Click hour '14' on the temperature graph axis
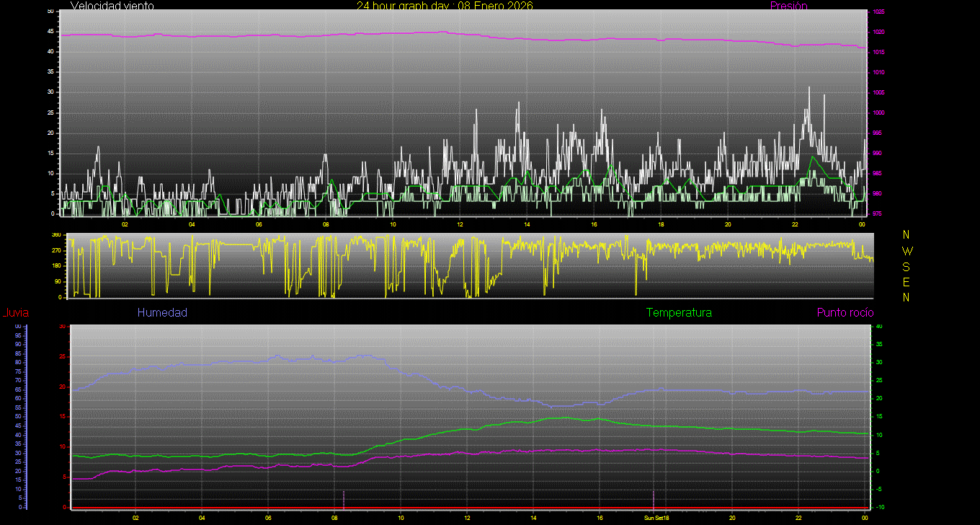This screenshot has height=525, width=980. 533,518
